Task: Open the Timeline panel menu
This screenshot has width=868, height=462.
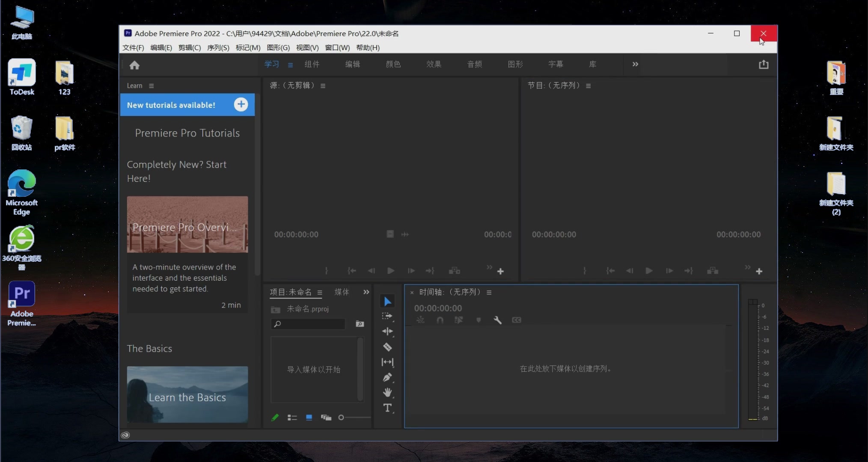Action: point(489,293)
